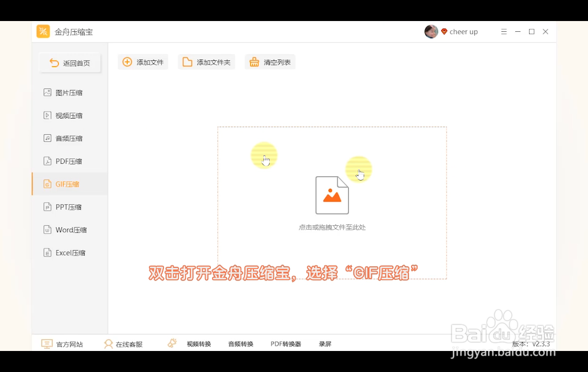This screenshot has width=588, height=372.
Task: Select Word压缩 in the sidebar
Action: tap(70, 230)
